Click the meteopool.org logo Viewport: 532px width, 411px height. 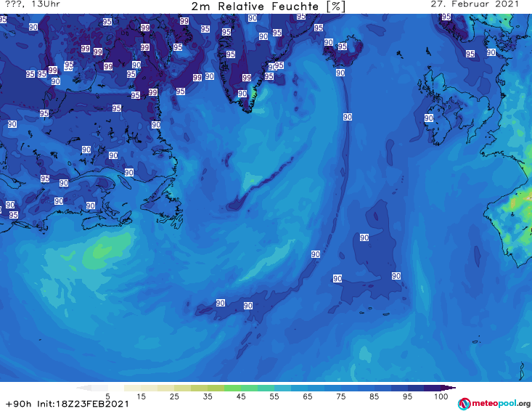coord(494,404)
